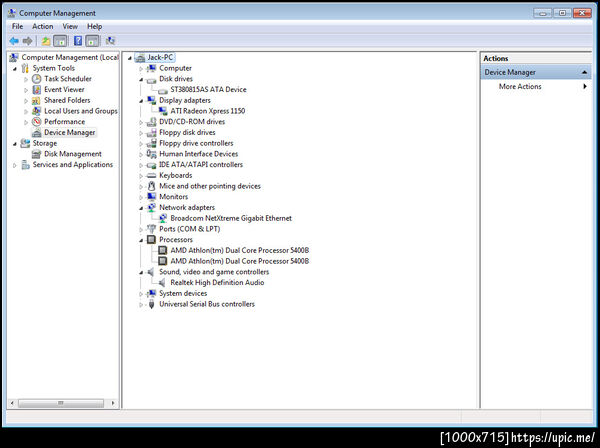
Task: Click the left pane scroll right arrow
Action: [x=113, y=403]
